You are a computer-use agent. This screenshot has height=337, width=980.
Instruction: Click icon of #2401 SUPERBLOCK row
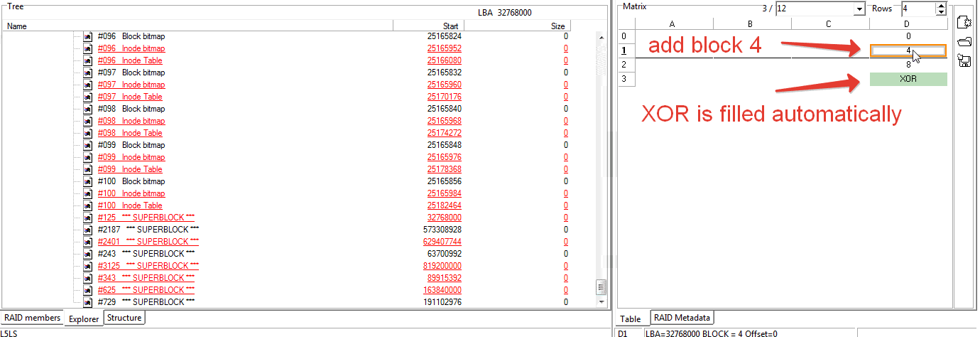[88, 242]
